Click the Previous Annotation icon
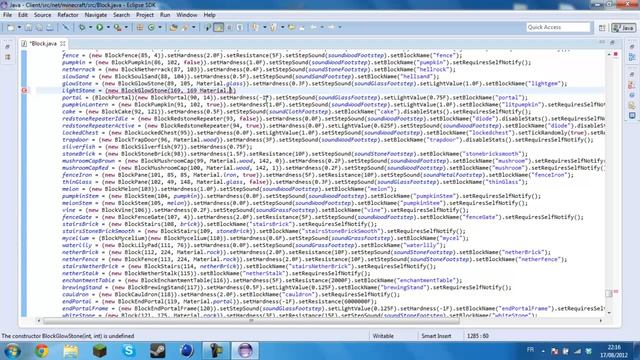The height and width of the screenshot is (360, 640). coord(273,27)
